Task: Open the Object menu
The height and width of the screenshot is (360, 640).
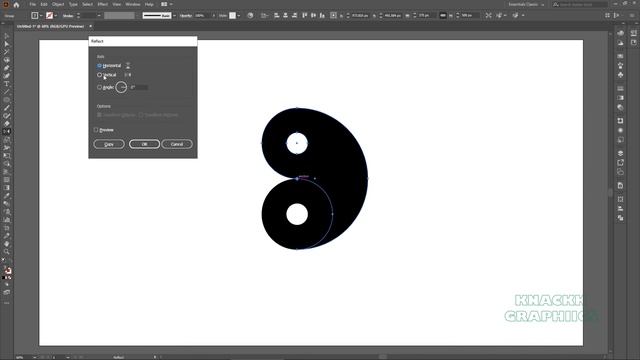Action: (x=58, y=4)
